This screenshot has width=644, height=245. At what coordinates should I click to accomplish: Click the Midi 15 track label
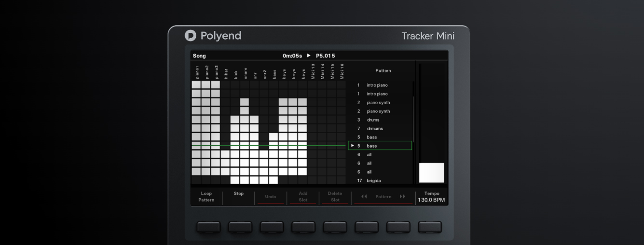pyautogui.click(x=332, y=71)
